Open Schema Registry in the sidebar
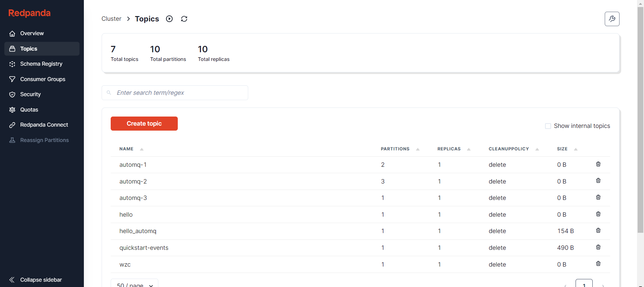 [41, 64]
